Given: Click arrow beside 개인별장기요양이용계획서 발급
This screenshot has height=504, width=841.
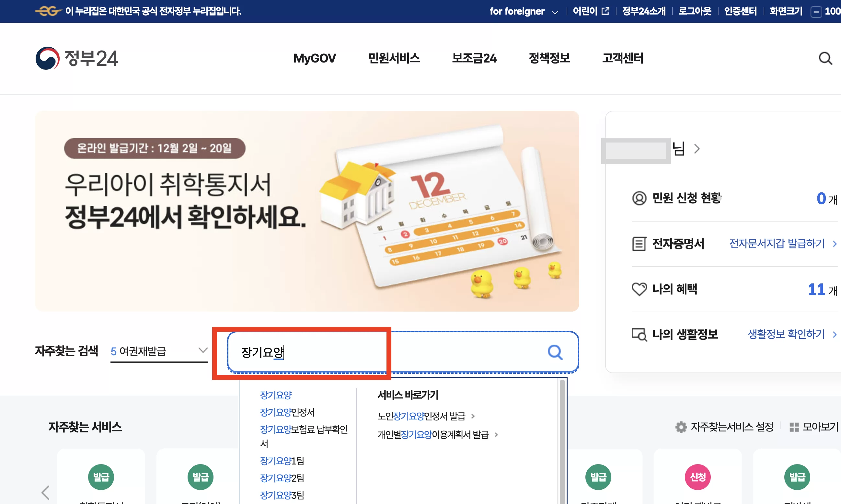Looking at the screenshot, I should pos(496,435).
